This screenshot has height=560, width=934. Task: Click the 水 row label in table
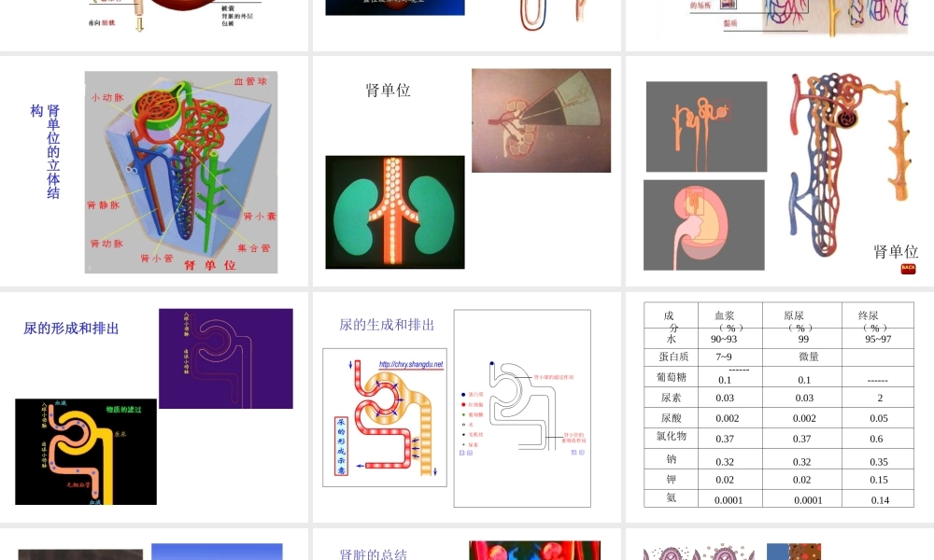(672, 339)
